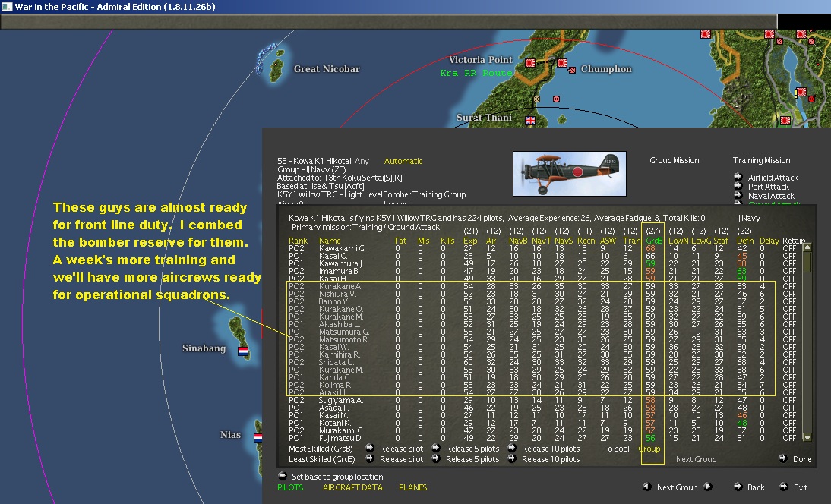The width and height of the screenshot is (831, 504).
Task: Sort pilots by Name column header
Action: 330,241
